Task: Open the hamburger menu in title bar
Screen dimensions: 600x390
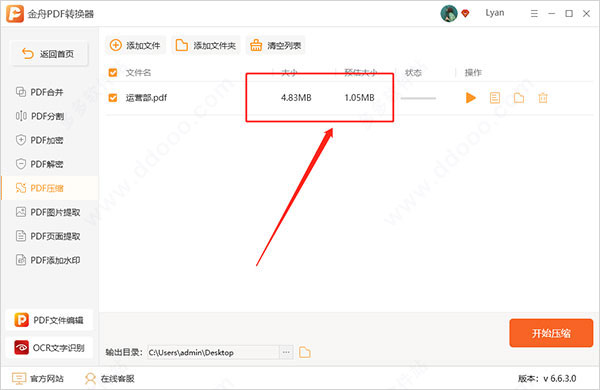Action: 534,14
